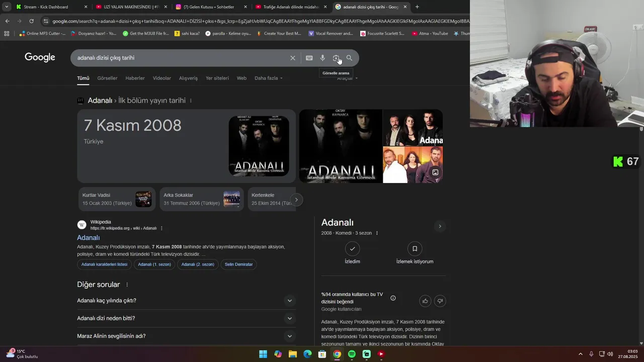The width and height of the screenshot is (644, 362).
Task: Open more options next to İlk bölüm yayın tarihi
Action: click(191, 101)
